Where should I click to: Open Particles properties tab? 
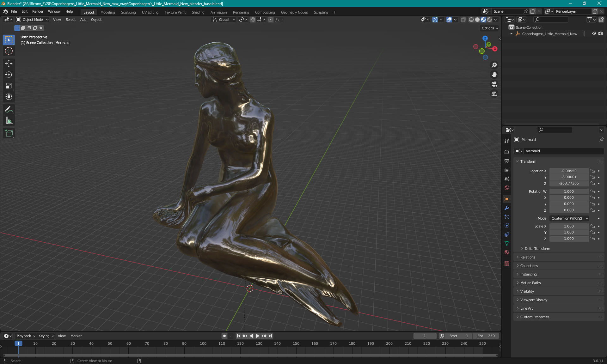pyautogui.click(x=507, y=217)
